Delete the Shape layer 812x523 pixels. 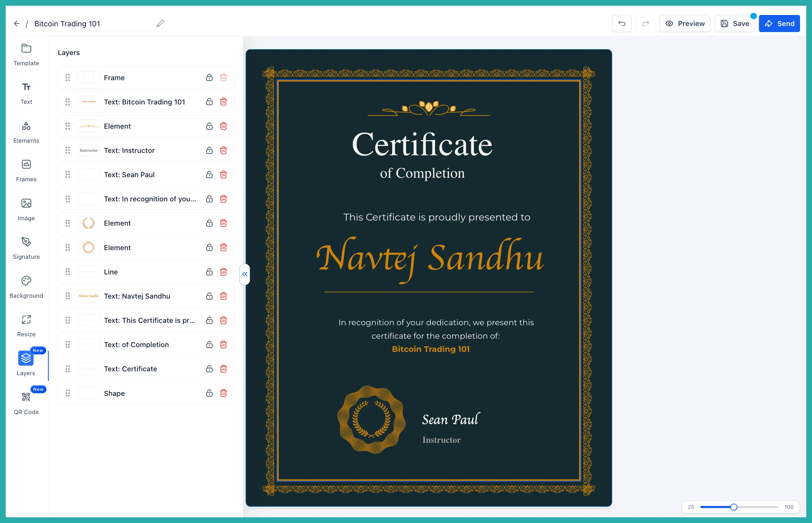point(223,393)
